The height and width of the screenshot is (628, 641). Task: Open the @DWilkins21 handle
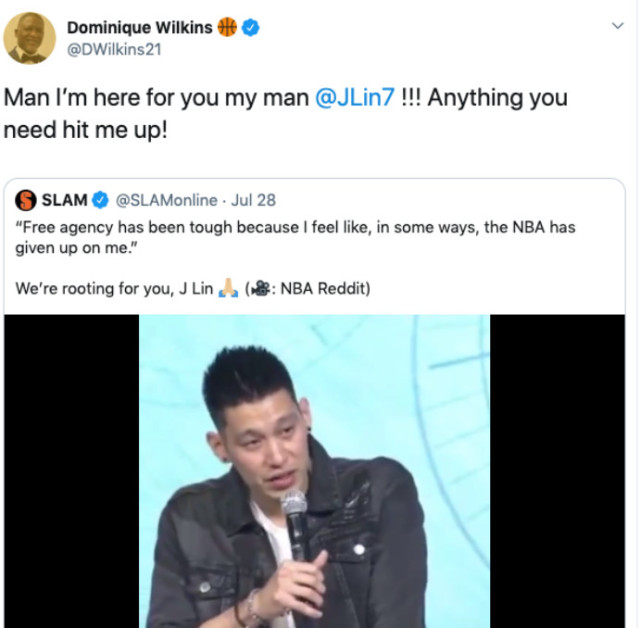pyautogui.click(x=114, y=49)
